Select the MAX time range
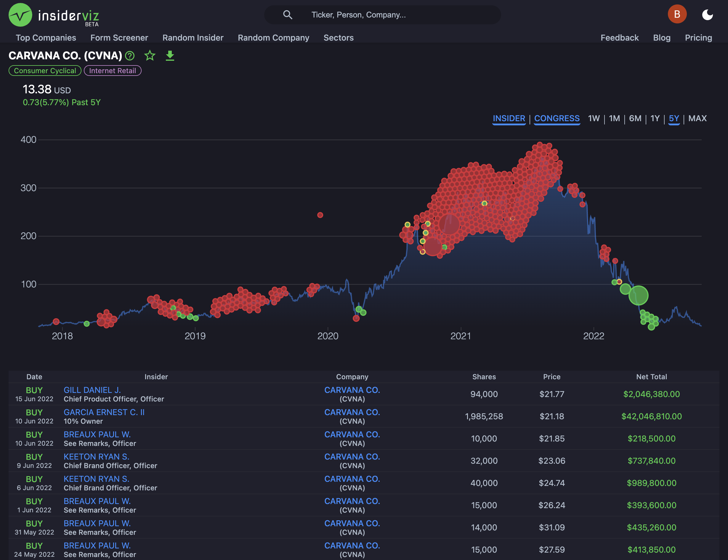The height and width of the screenshot is (560, 728). coord(697,118)
